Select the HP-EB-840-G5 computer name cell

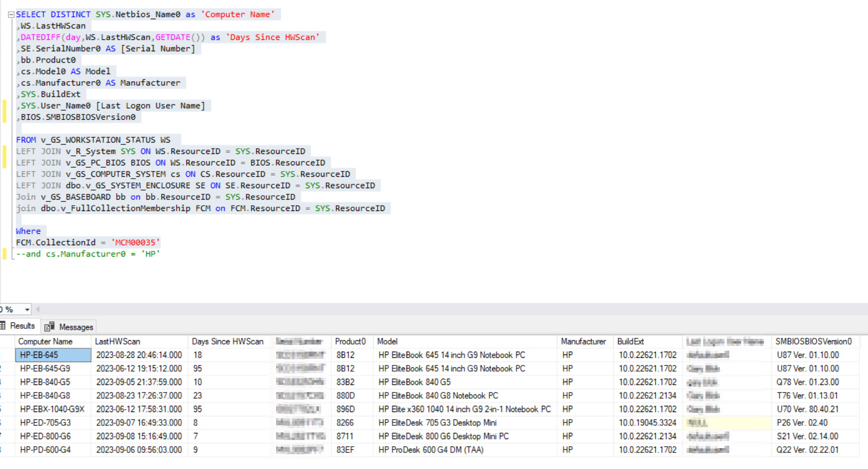click(53, 382)
